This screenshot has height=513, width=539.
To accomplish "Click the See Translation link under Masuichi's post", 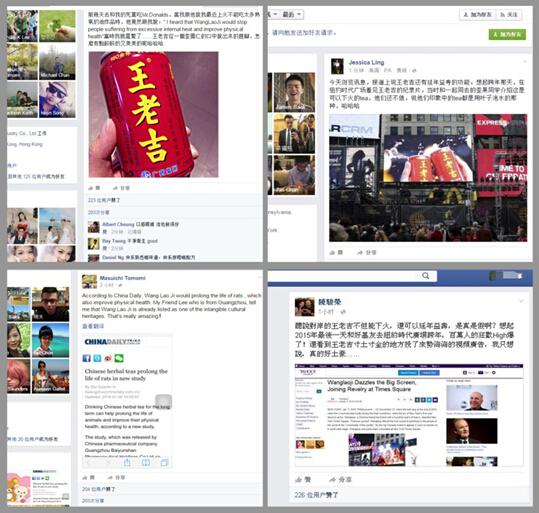I will 93,326.
